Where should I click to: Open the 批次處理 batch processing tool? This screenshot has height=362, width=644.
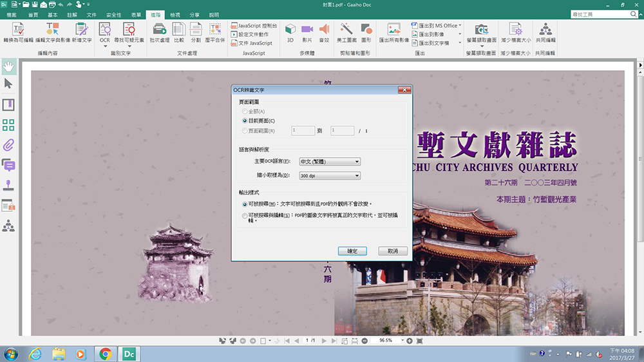[x=158, y=29]
